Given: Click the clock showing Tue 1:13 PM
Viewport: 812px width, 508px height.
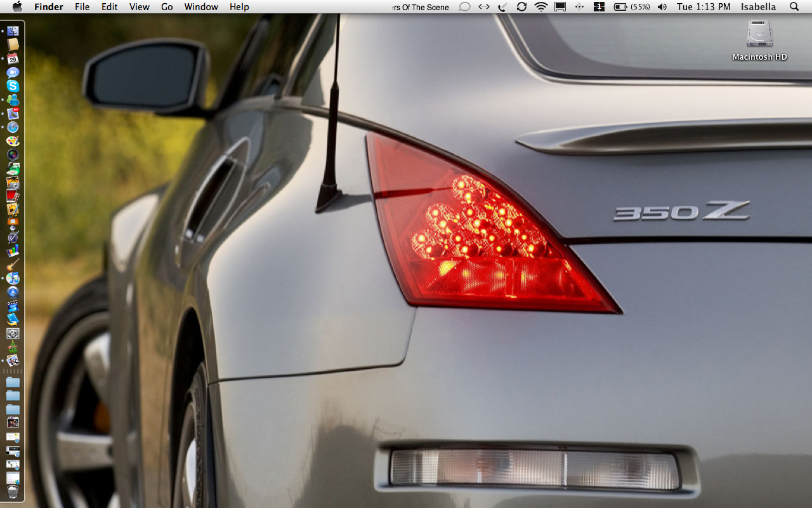Looking at the screenshot, I should point(704,7).
